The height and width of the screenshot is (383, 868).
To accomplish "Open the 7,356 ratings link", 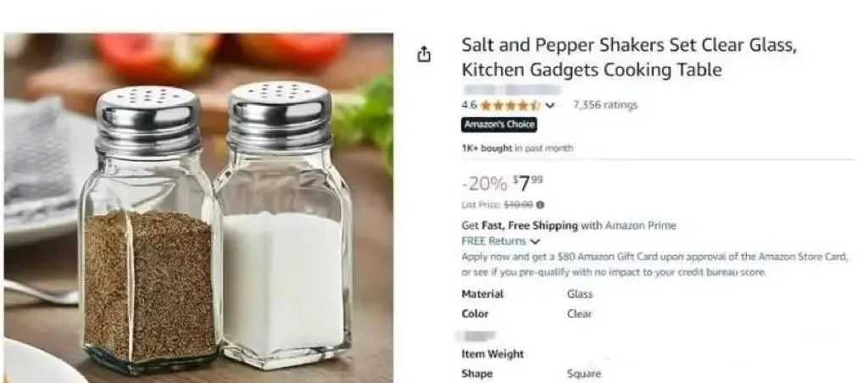I will point(605,104).
